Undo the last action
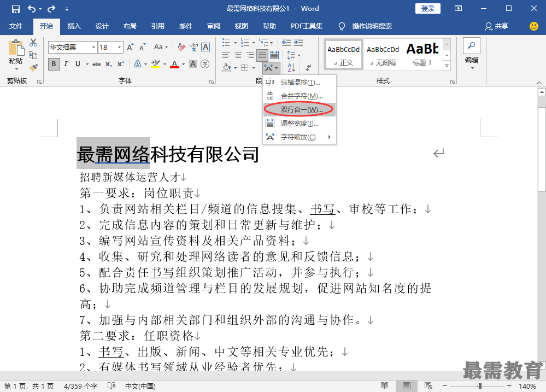 click(32, 9)
